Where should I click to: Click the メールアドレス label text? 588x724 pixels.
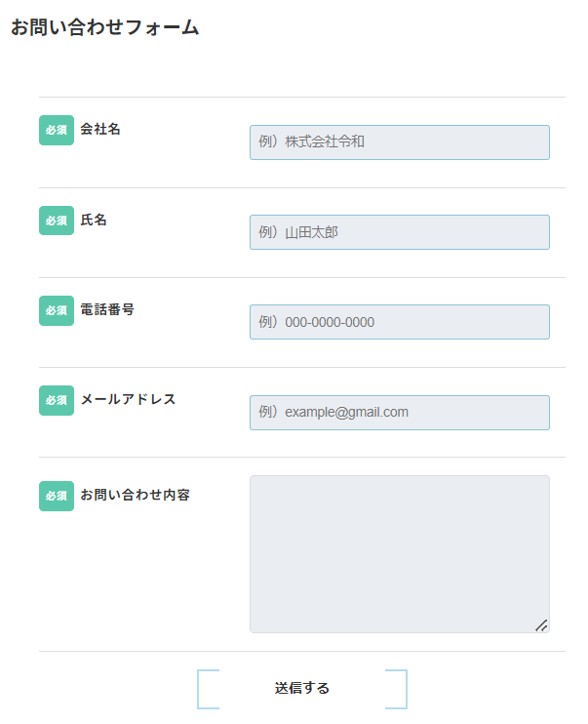[128, 399]
